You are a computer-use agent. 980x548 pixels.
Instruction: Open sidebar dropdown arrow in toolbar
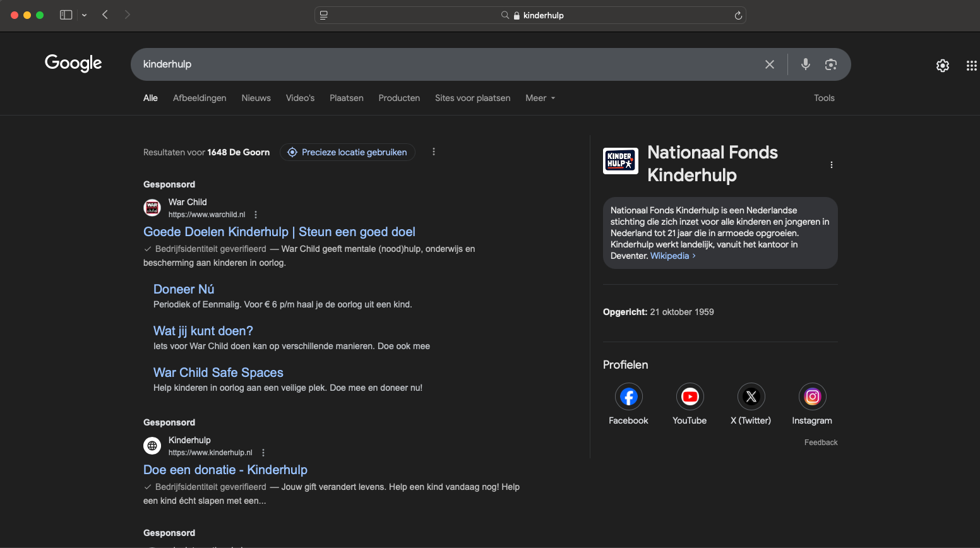84,15
